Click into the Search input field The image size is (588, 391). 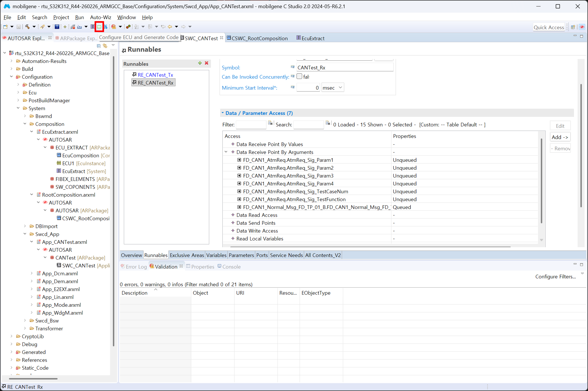tap(309, 124)
